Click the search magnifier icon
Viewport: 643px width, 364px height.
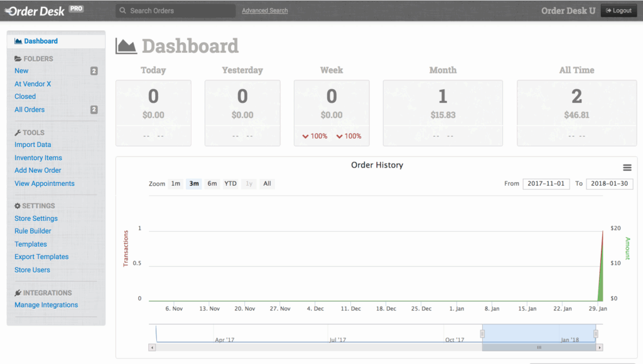point(123,11)
